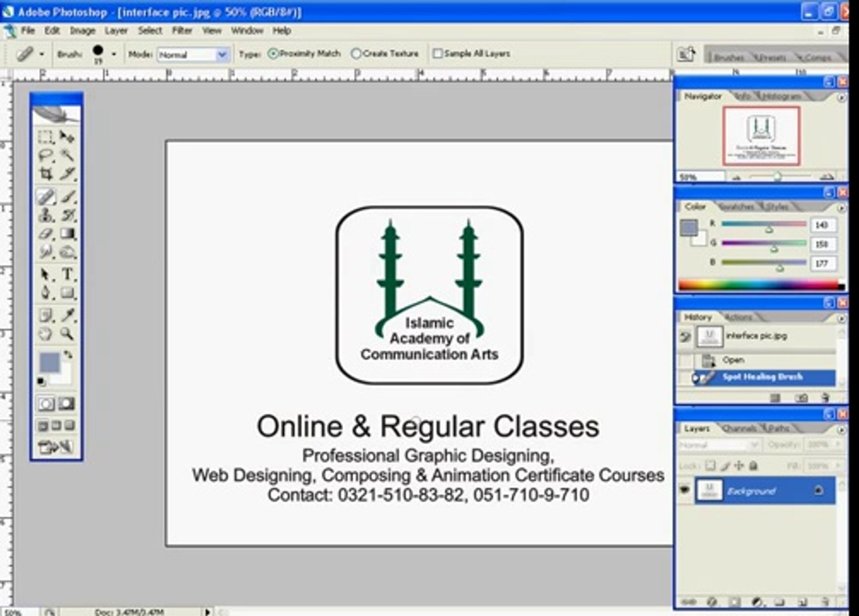Select the Slice tool
The height and width of the screenshot is (616, 859).
(x=67, y=173)
